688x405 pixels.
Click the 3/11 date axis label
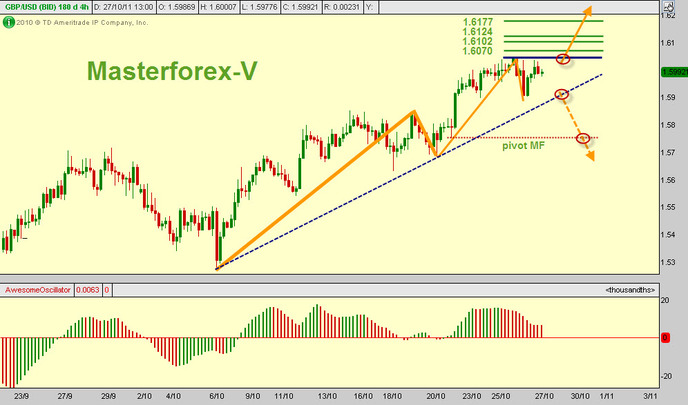pos(651,396)
